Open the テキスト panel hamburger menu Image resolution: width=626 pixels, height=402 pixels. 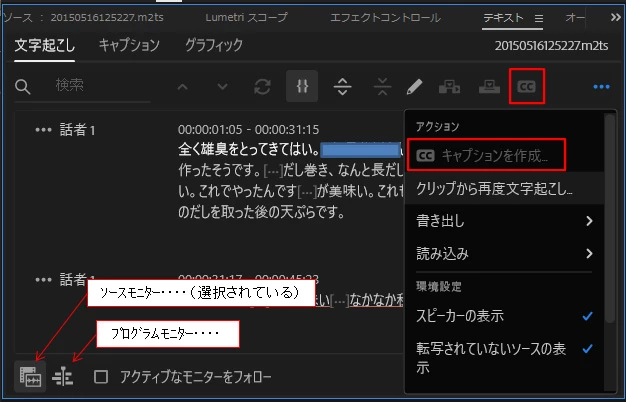539,18
